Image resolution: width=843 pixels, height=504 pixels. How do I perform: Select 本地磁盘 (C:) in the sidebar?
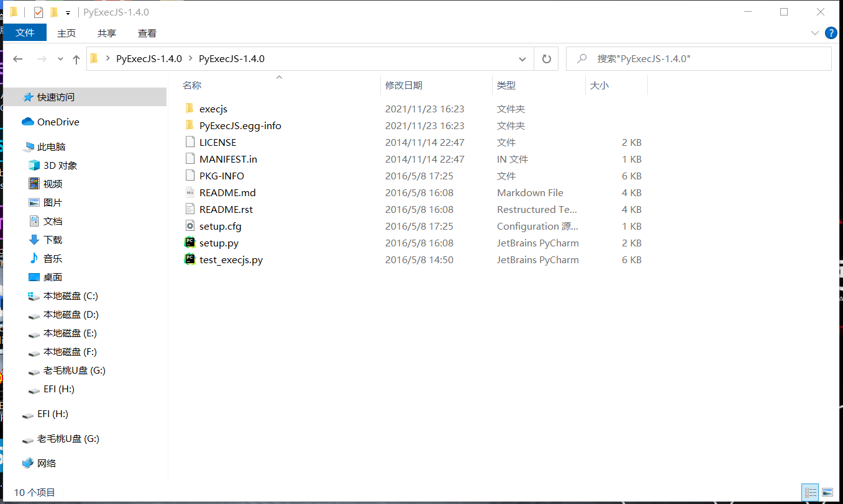68,295
